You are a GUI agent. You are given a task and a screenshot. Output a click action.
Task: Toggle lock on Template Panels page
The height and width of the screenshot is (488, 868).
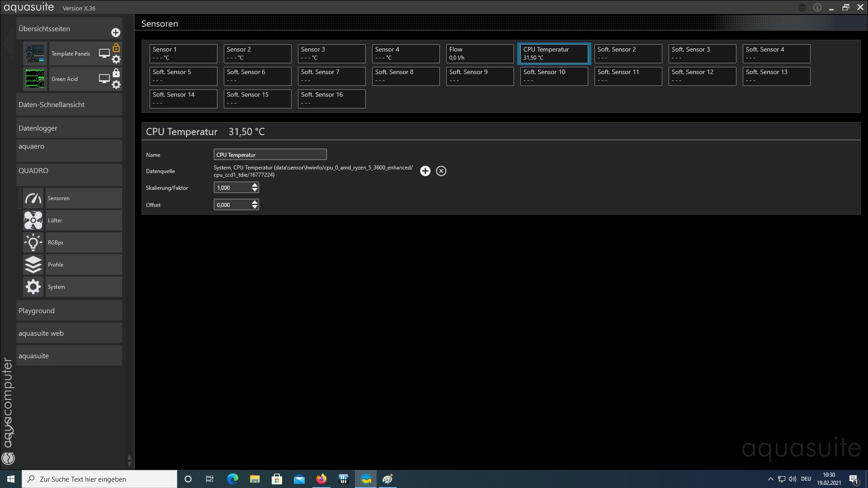(x=116, y=47)
